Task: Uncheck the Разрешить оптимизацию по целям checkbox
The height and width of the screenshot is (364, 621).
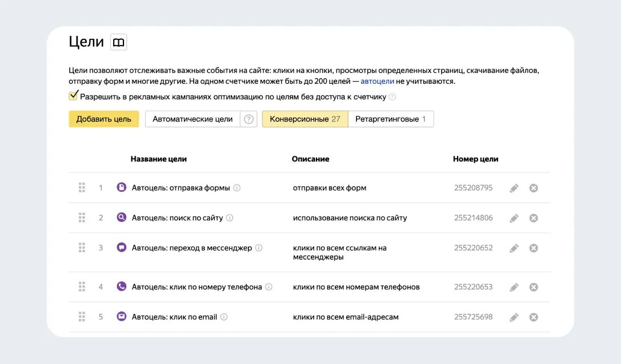Action: 73,96
